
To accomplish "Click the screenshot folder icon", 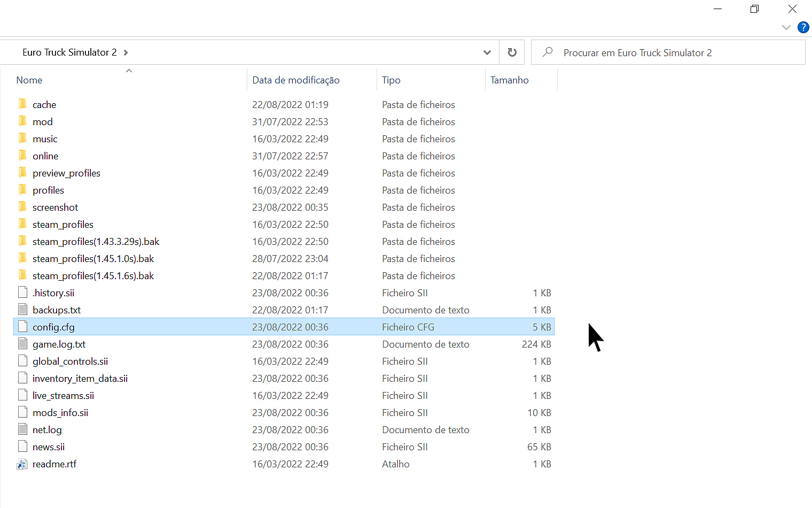I will (22, 207).
